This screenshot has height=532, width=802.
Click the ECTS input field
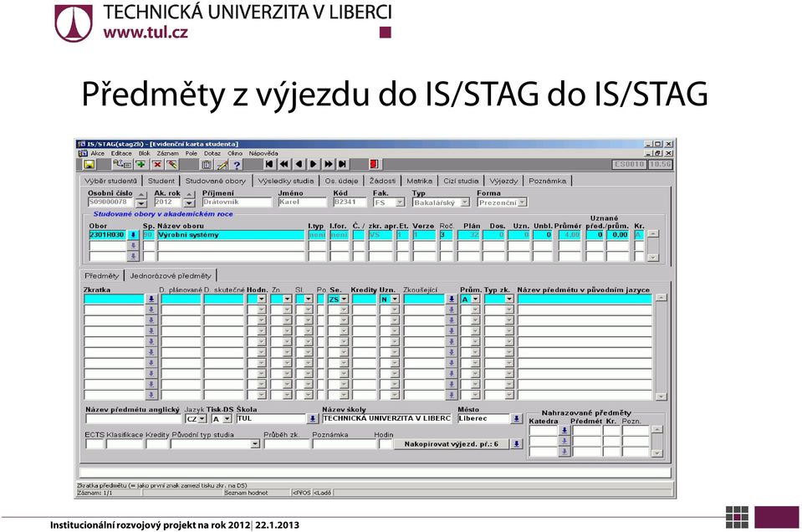[95, 444]
